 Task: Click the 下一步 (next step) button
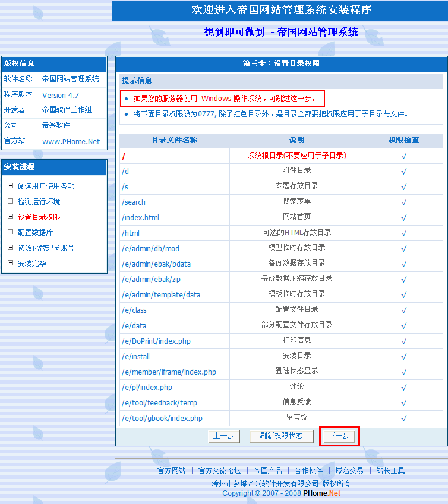coord(339,436)
